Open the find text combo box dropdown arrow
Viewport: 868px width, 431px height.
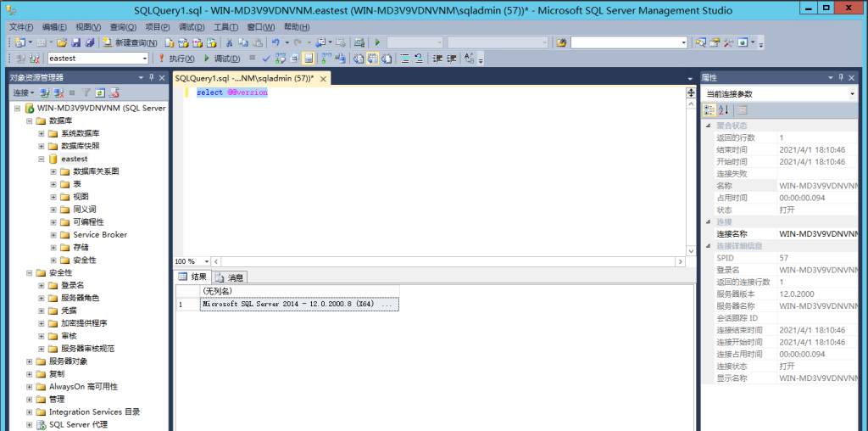[684, 42]
